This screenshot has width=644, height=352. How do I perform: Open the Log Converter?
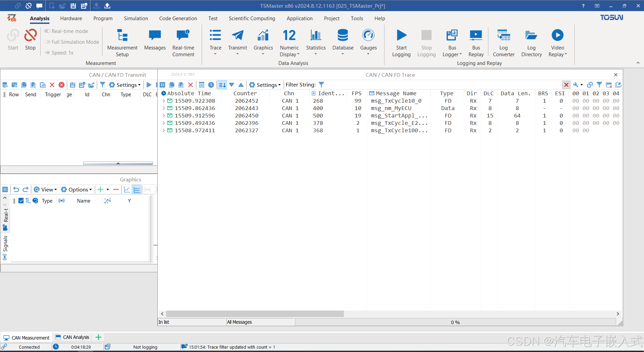504,43
